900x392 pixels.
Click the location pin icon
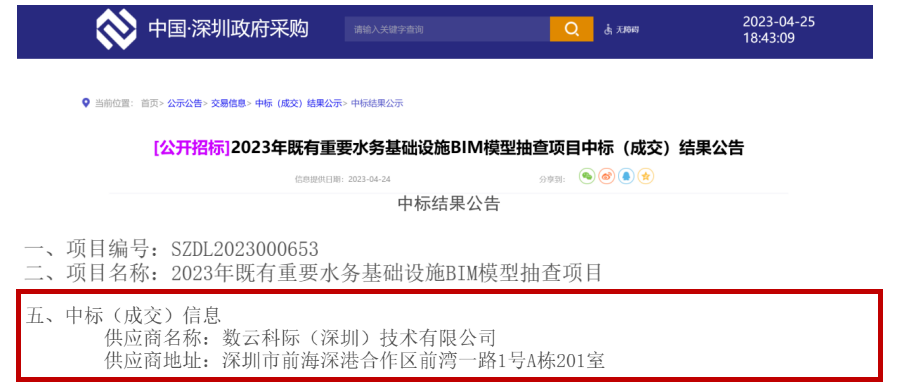(86, 103)
